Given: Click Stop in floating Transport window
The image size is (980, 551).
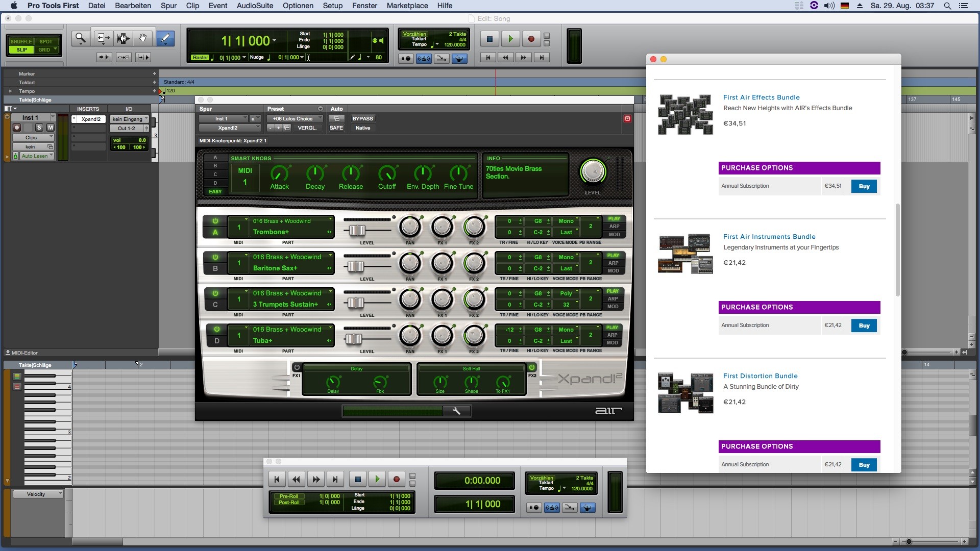Looking at the screenshot, I should pyautogui.click(x=358, y=480).
